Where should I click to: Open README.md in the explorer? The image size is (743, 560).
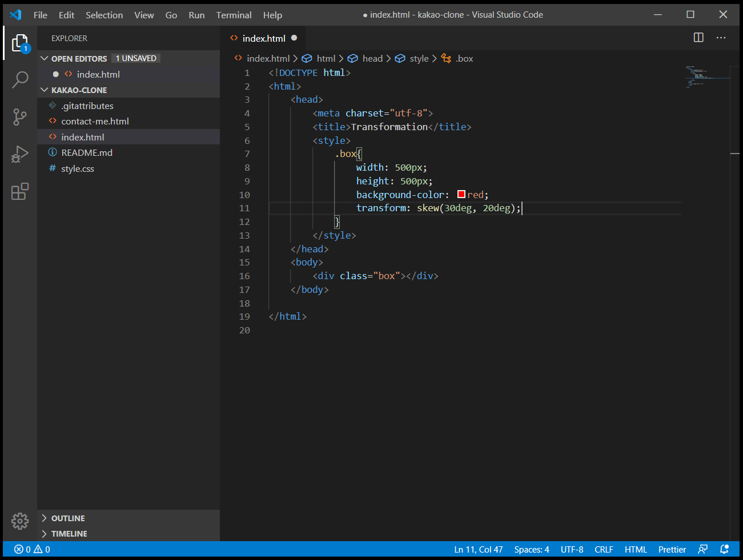click(128, 152)
